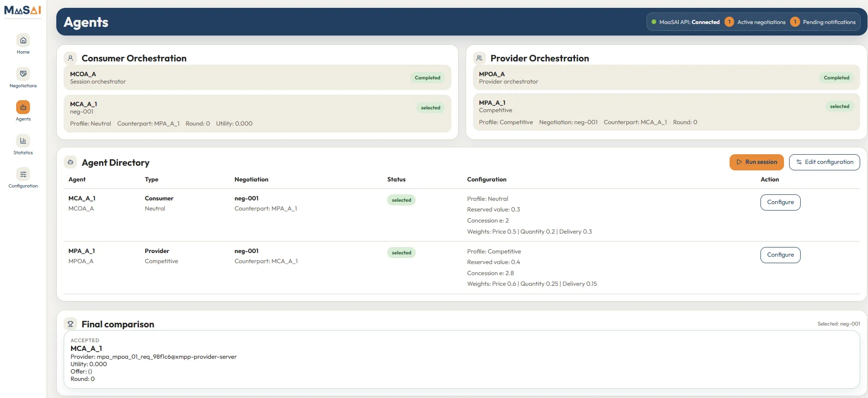Click the selected badge on MCA_A_1 card
This screenshot has width=868, height=398.
click(431, 108)
